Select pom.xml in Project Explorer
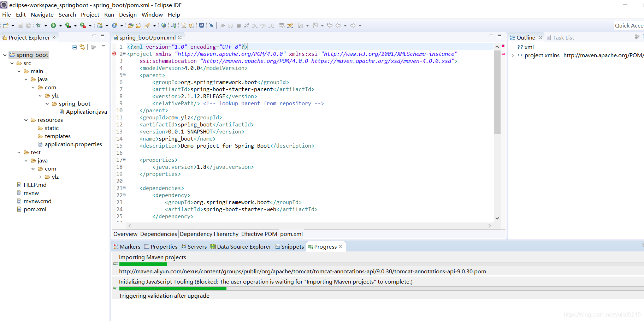The width and height of the screenshot is (644, 321). coord(31,209)
